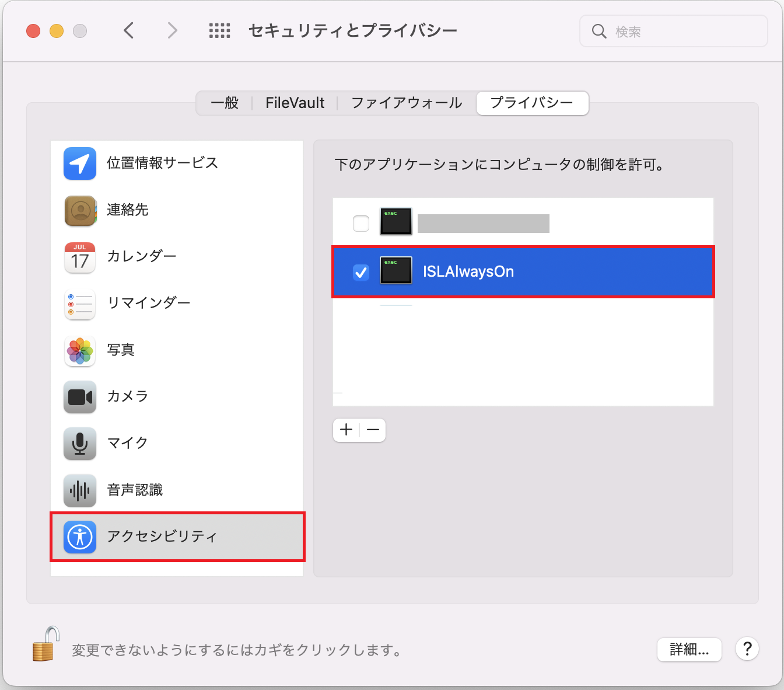
Task: Select the プライバシー tab
Action: pyautogui.click(x=532, y=103)
